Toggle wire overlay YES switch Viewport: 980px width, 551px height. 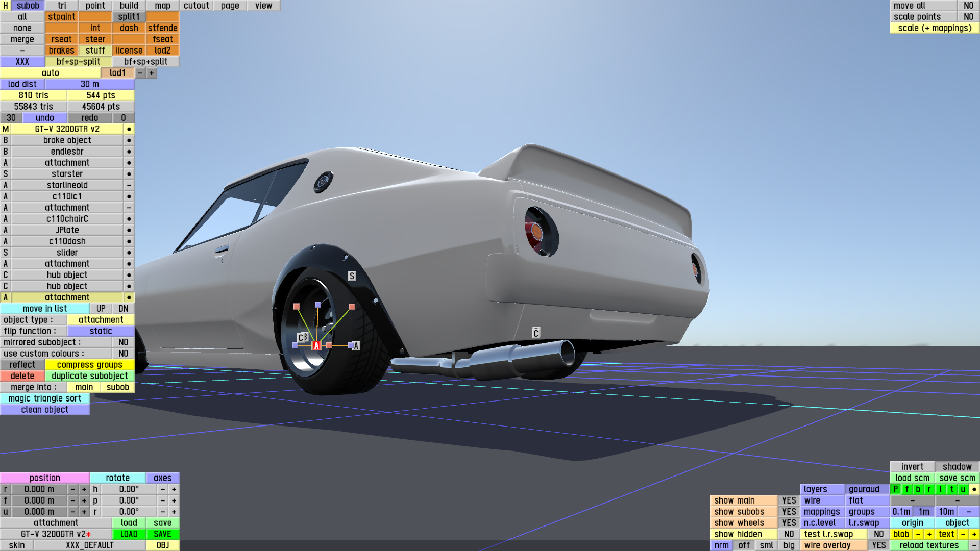tap(878, 545)
